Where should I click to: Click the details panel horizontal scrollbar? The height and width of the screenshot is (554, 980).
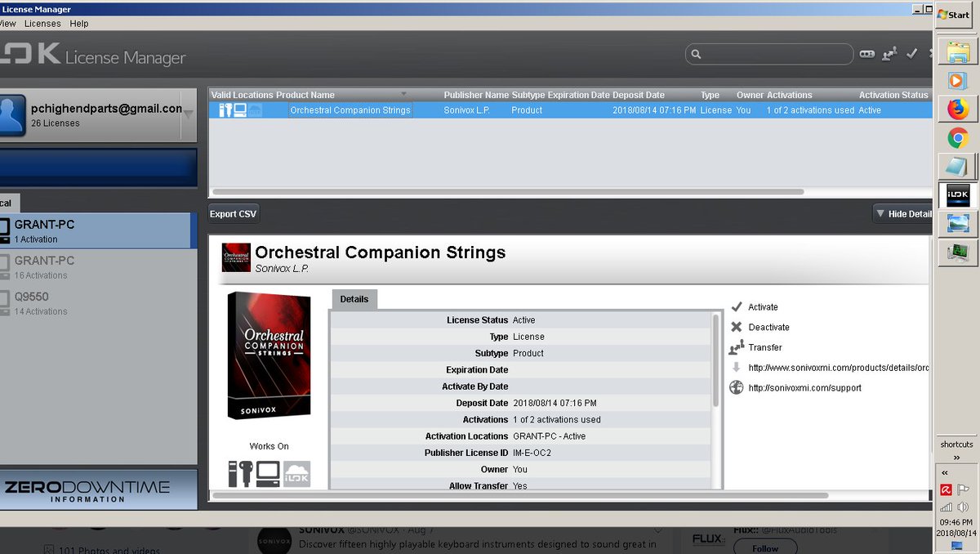click(x=519, y=495)
